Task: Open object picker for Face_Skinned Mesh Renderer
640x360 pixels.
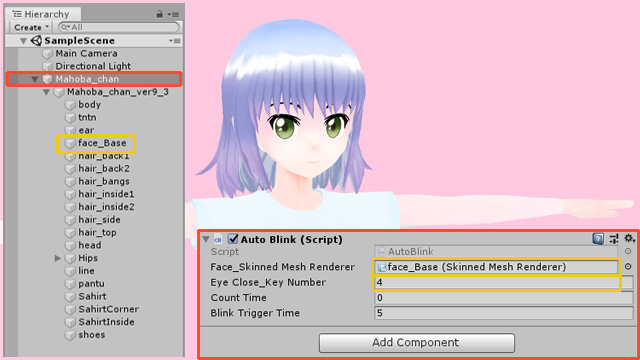Action: tap(628, 267)
